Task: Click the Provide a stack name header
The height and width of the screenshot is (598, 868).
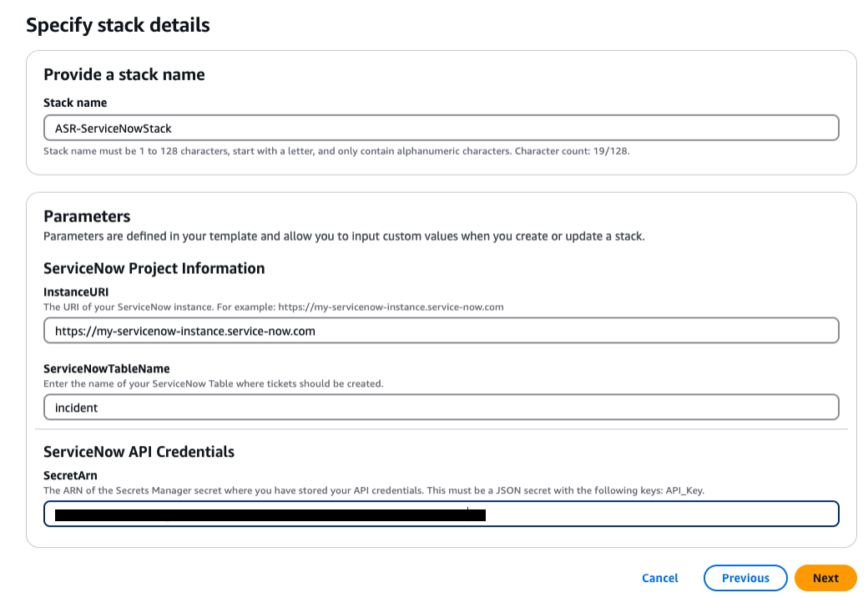Action: click(124, 74)
